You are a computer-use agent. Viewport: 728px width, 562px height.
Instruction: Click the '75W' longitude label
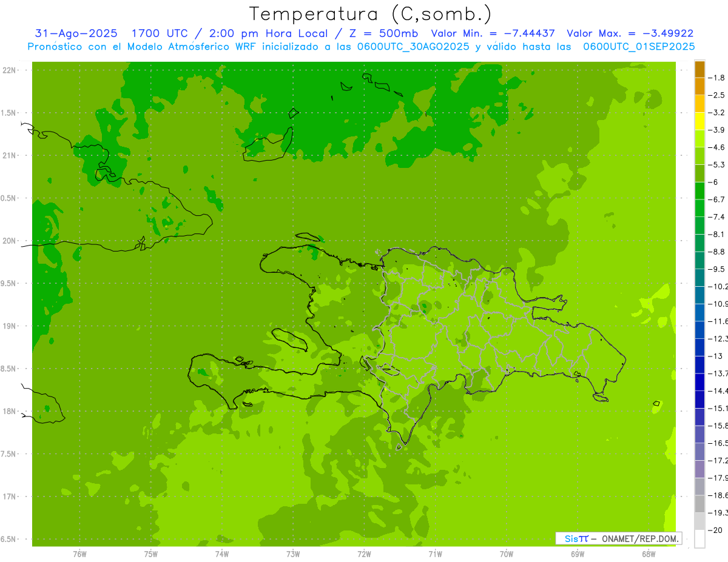(x=151, y=554)
